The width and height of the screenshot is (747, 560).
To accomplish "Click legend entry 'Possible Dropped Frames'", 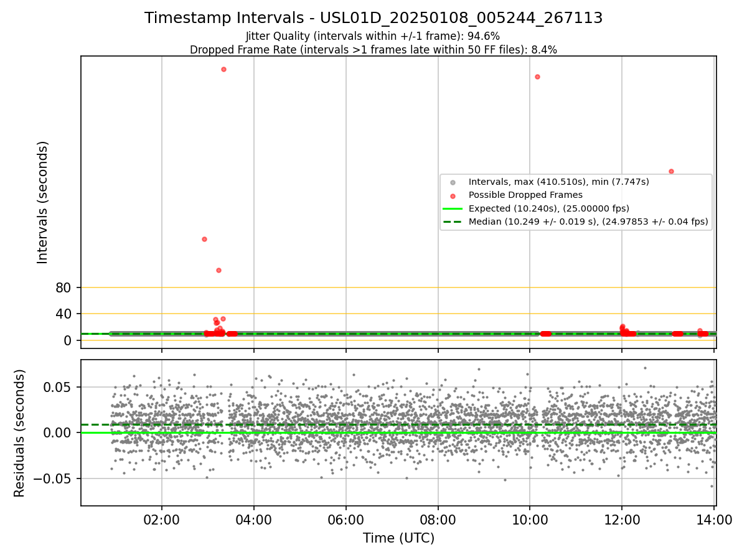I will [x=525, y=195].
